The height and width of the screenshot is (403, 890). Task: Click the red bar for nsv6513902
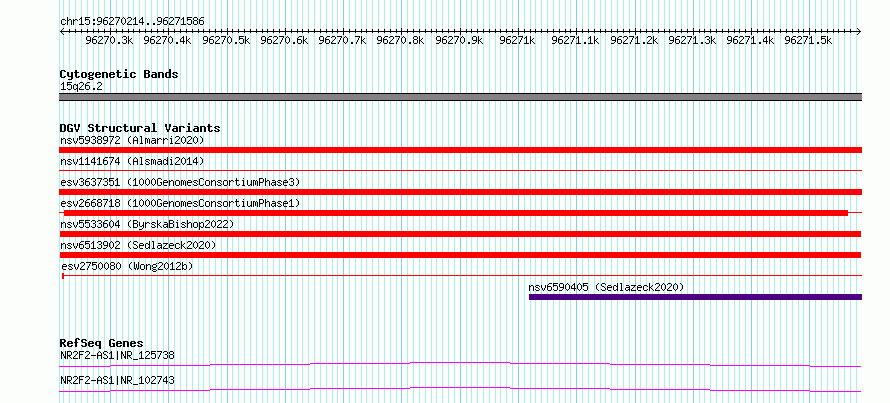(460, 255)
